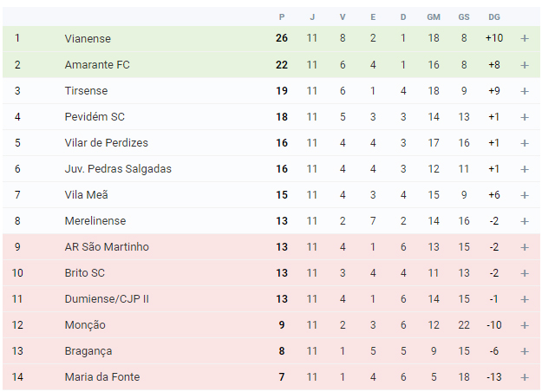Expand Amarante FC row details
The width and height of the screenshot is (542, 392).
[x=525, y=65]
